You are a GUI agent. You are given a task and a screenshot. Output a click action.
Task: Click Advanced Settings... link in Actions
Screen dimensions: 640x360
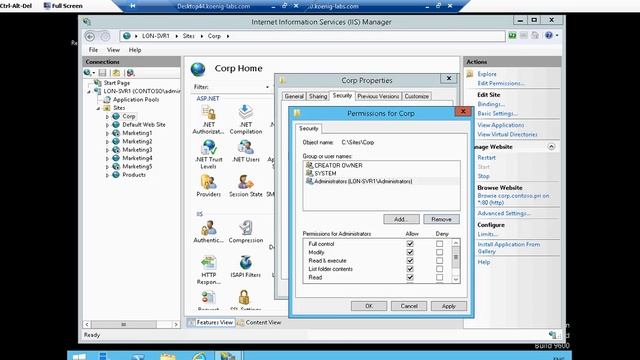tap(504, 213)
